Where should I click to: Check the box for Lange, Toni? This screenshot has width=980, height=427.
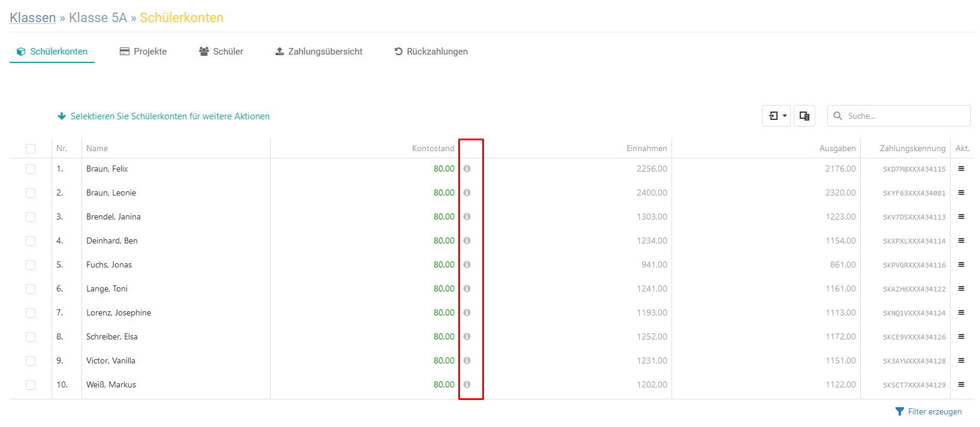pos(31,289)
